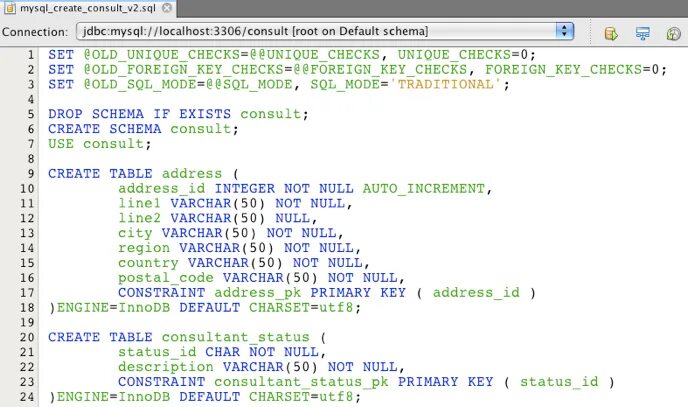Select the mysql_create_consult_v2.sql editor tab

pos(88,8)
